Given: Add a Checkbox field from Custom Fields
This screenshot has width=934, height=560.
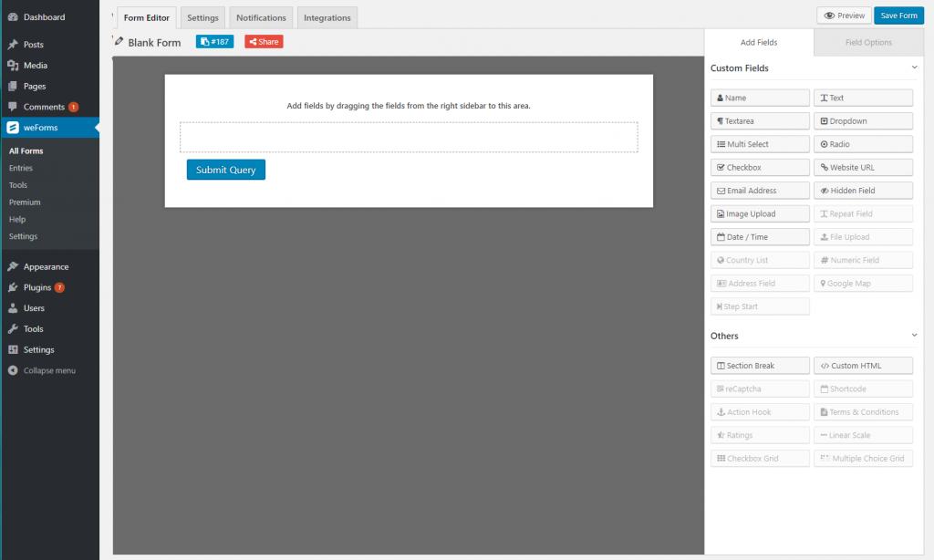Looking at the screenshot, I should (760, 167).
